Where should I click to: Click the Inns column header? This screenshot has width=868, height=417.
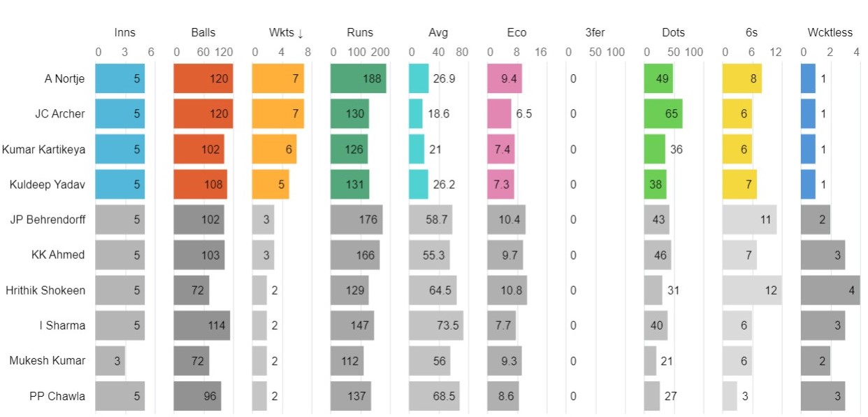tap(124, 33)
